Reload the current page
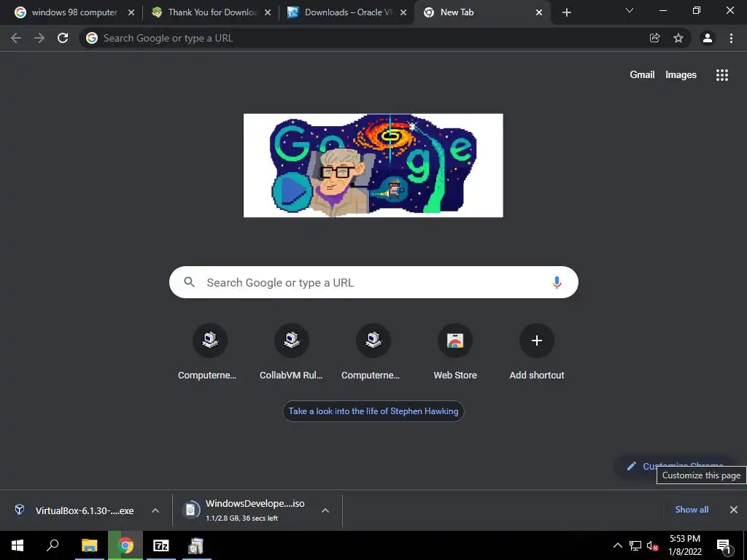 [63, 38]
